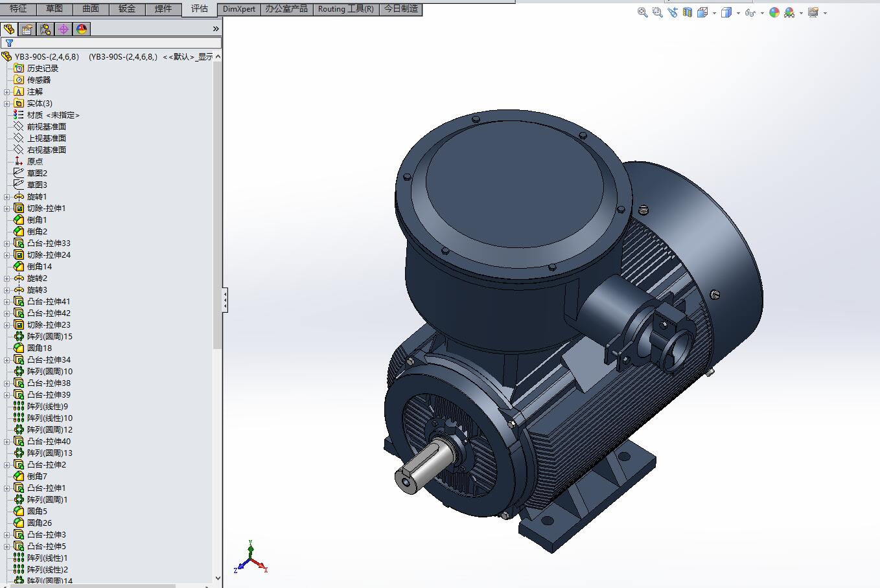Expand the 旋转2 feature node
The width and height of the screenshot is (880, 588).
click(x=7, y=278)
